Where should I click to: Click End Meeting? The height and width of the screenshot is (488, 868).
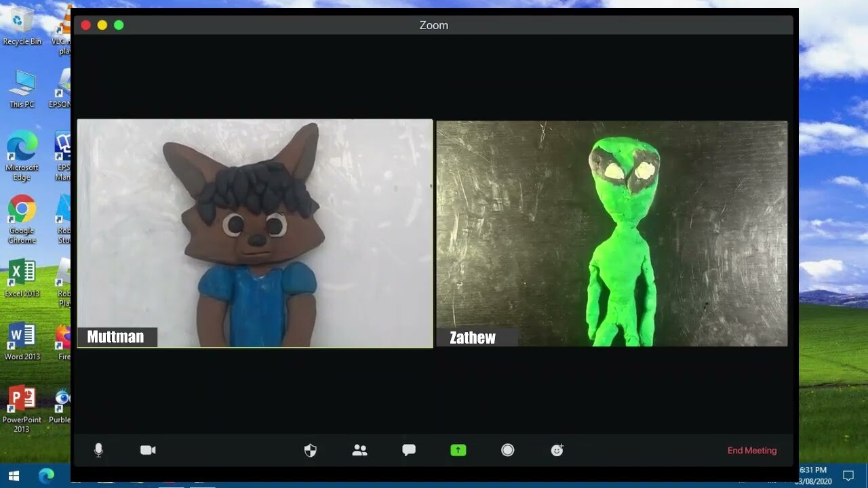click(752, 450)
